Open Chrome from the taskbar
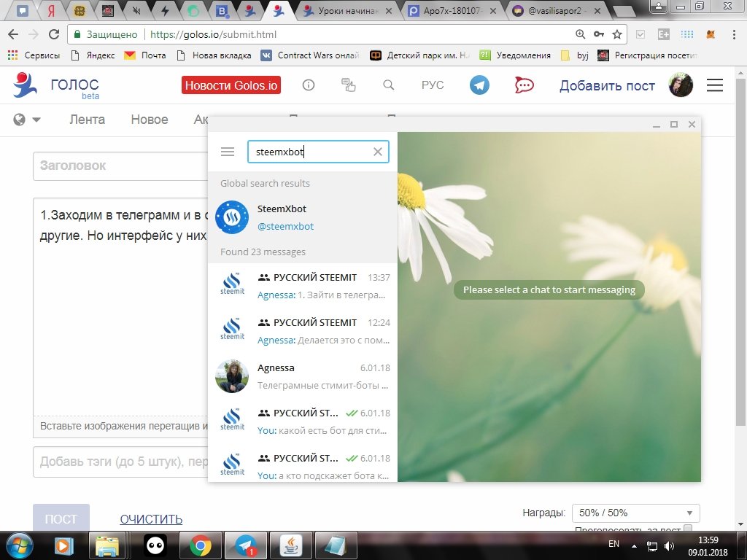This screenshot has width=747, height=560. [x=201, y=545]
